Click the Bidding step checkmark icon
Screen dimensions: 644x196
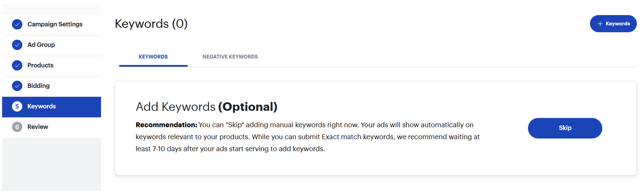17,86
